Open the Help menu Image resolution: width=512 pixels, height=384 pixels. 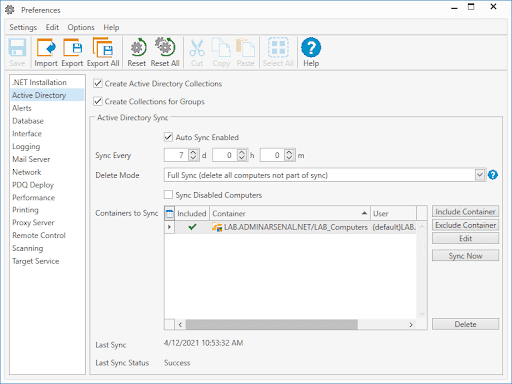point(111,27)
